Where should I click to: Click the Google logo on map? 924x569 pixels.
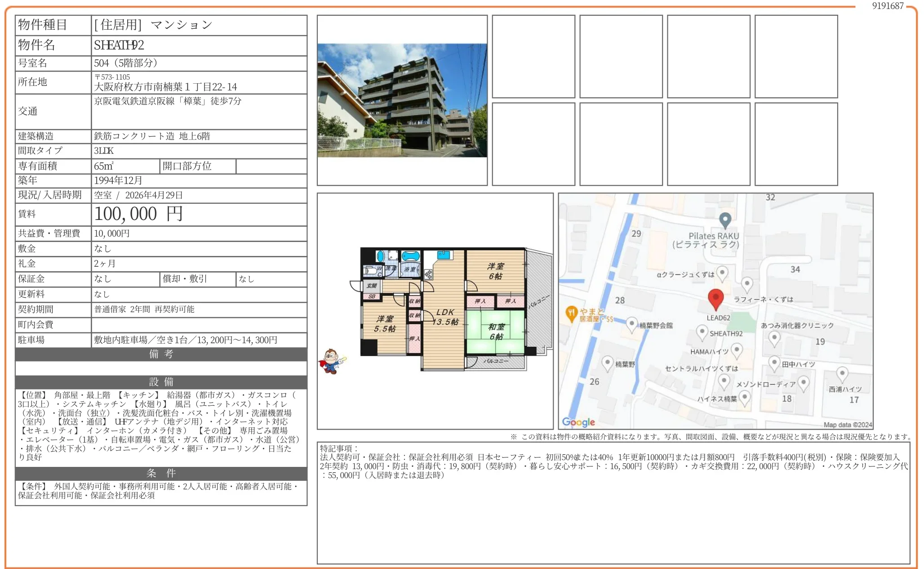(x=578, y=422)
